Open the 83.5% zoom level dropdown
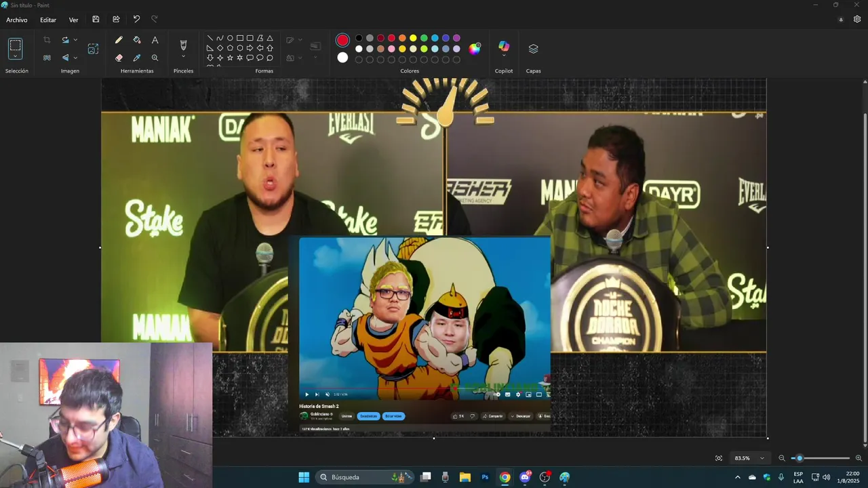Image resolution: width=868 pixels, height=488 pixels. tap(751, 458)
